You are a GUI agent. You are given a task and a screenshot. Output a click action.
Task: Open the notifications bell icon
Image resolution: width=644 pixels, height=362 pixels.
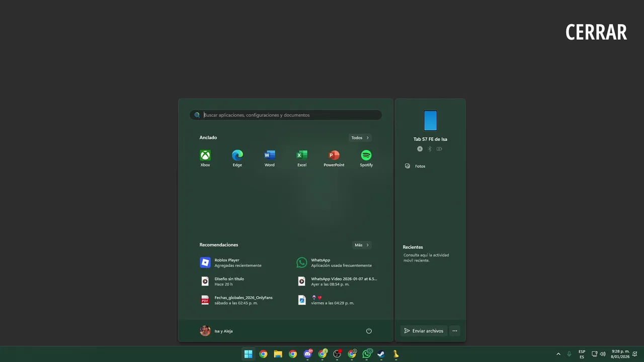coord(635,354)
